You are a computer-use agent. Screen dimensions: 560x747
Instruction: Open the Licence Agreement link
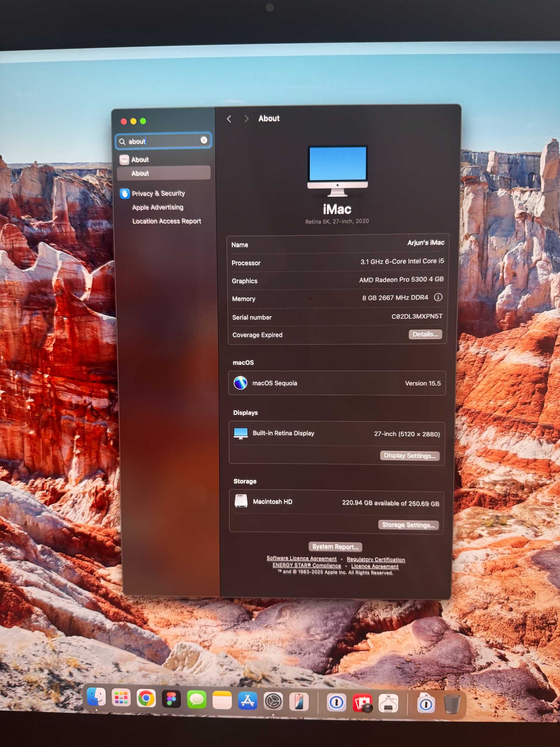375,566
